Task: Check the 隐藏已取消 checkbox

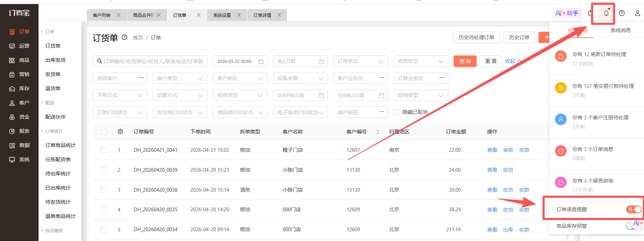Action: [x=397, y=112]
